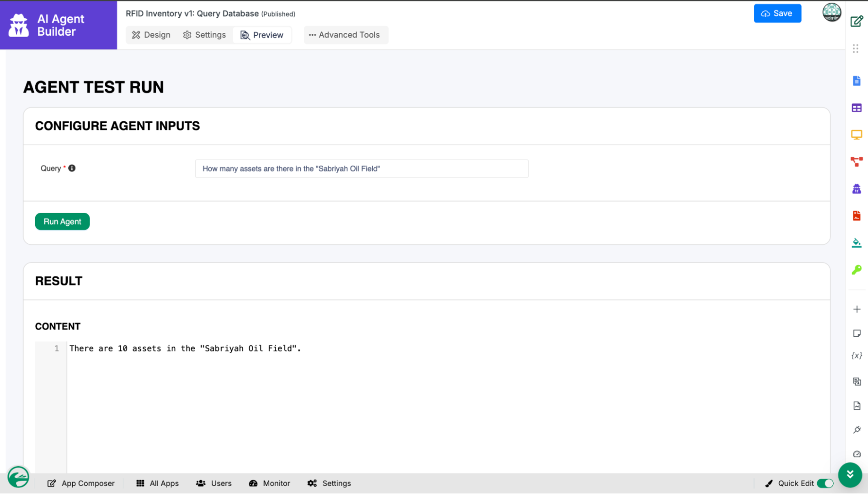868x494 pixels.
Task: Open the red workflow diagram icon
Action: point(857,161)
